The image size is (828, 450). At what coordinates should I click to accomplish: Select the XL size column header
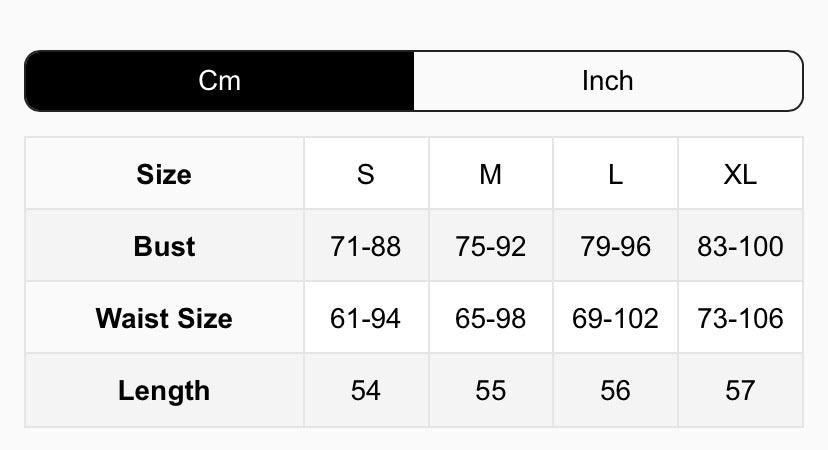pyautogui.click(x=740, y=174)
